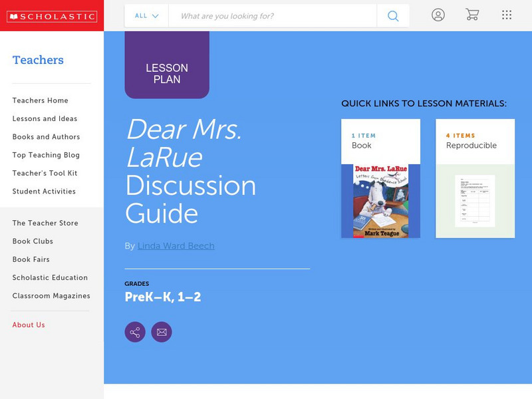Image resolution: width=532 pixels, height=399 pixels.
Task: Open the Dear Mrs. LaRue book thumbnail
Action: 380,198
